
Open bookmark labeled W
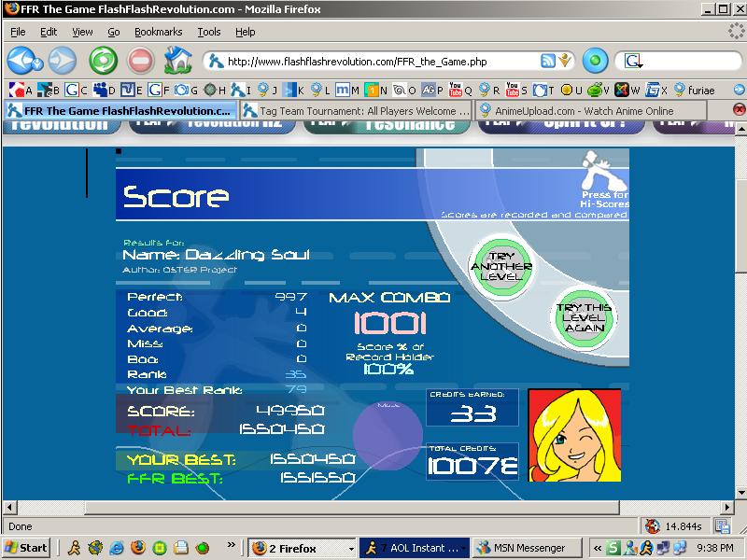(627, 90)
